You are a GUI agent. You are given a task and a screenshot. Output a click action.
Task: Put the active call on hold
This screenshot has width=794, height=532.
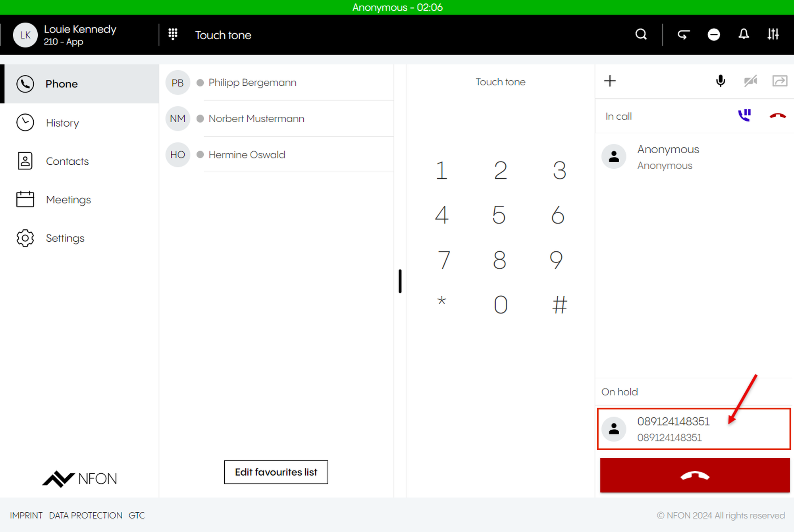point(744,116)
